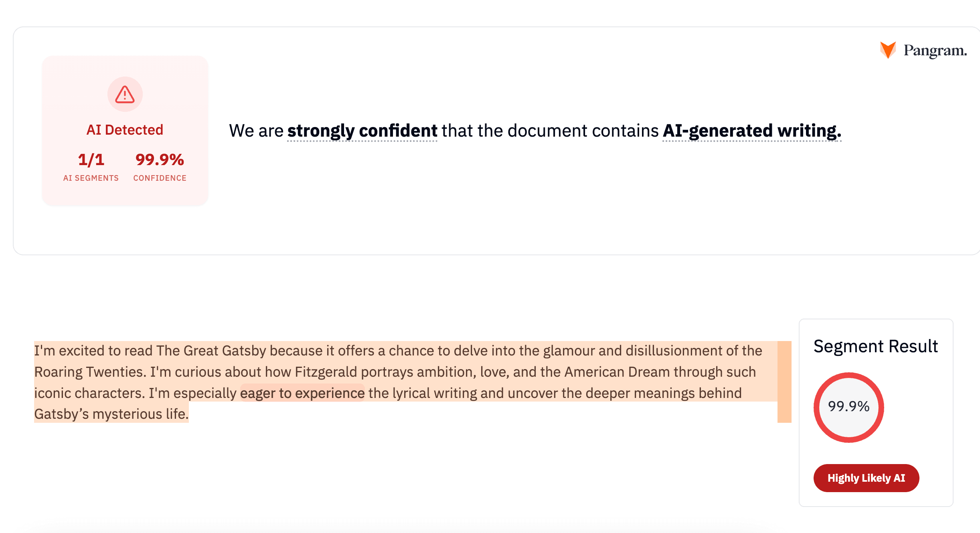Click the "CONFIDENCE" label in summary card

(x=160, y=178)
